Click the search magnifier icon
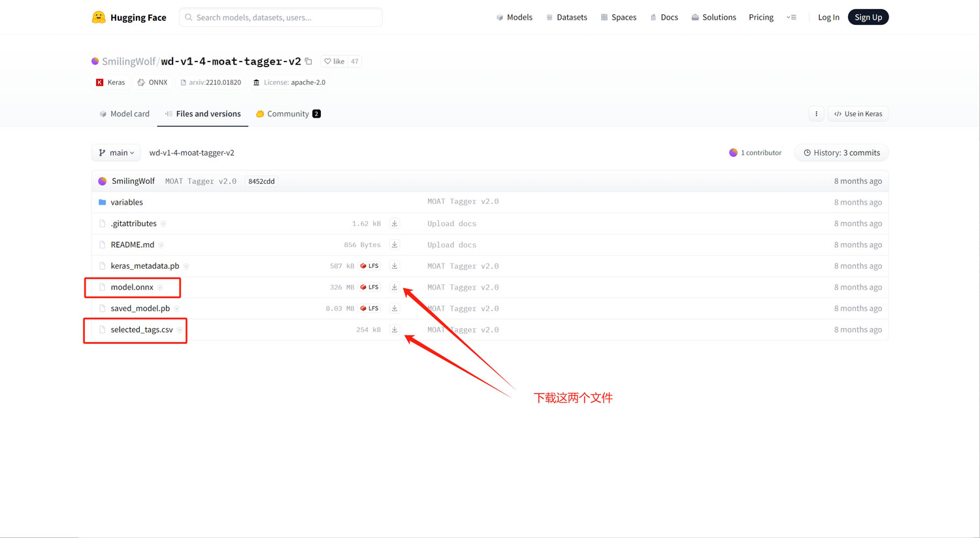Viewport: 980px width, 538px height. (189, 17)
